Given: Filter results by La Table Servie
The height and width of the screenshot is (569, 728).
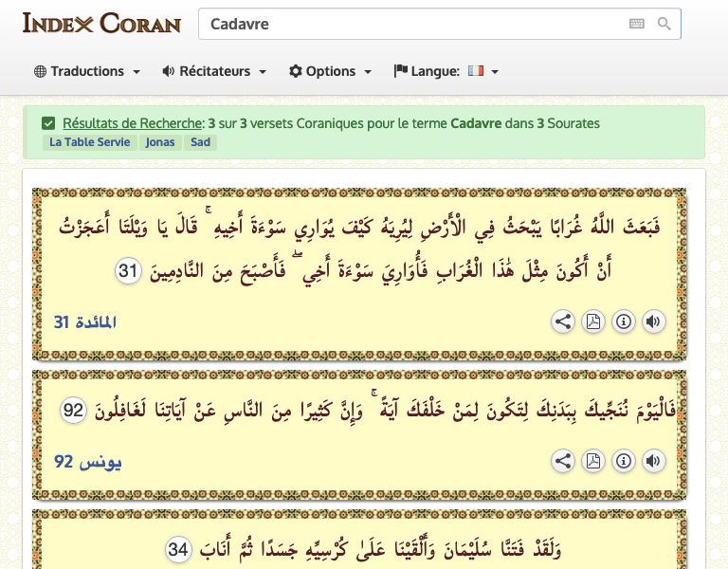Looking at the screenshot, I should click(89, 142).
